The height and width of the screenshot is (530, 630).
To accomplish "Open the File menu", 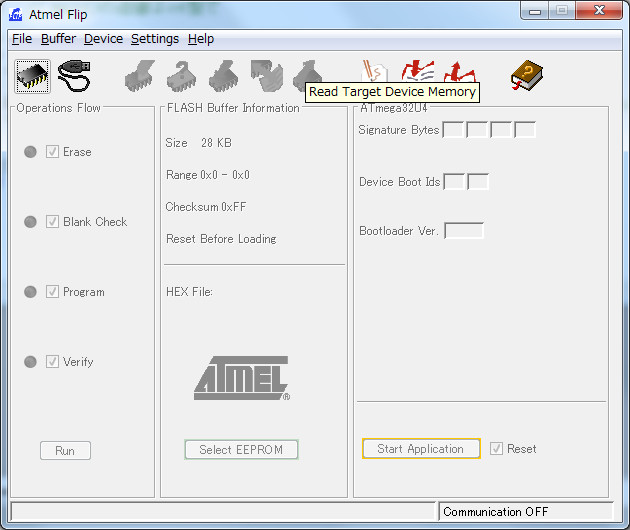I will pos(22,39).
